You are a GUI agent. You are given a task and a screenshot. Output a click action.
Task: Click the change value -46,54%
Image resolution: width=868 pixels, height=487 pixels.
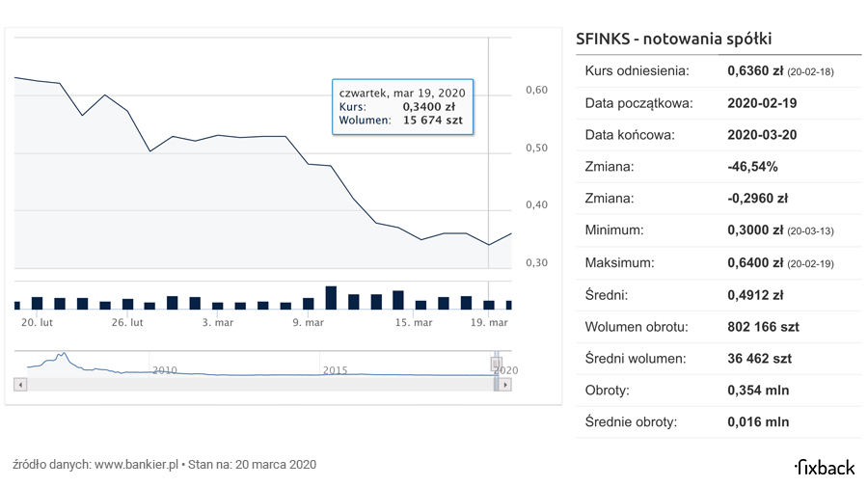coord(752,167)
